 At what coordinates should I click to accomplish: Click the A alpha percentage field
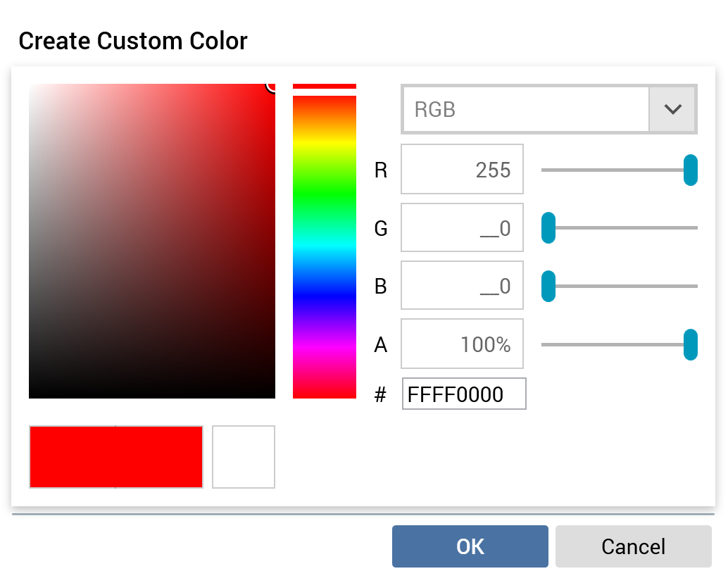coord(462,344)
